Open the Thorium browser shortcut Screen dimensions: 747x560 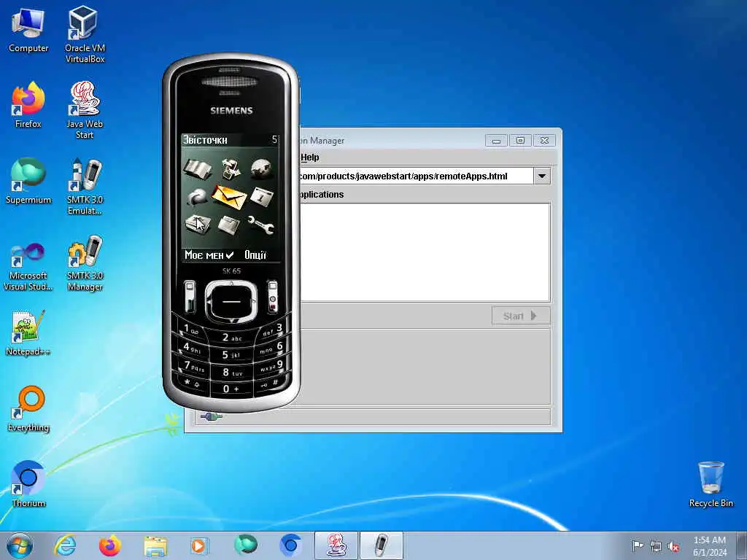(x=28, y=484)
